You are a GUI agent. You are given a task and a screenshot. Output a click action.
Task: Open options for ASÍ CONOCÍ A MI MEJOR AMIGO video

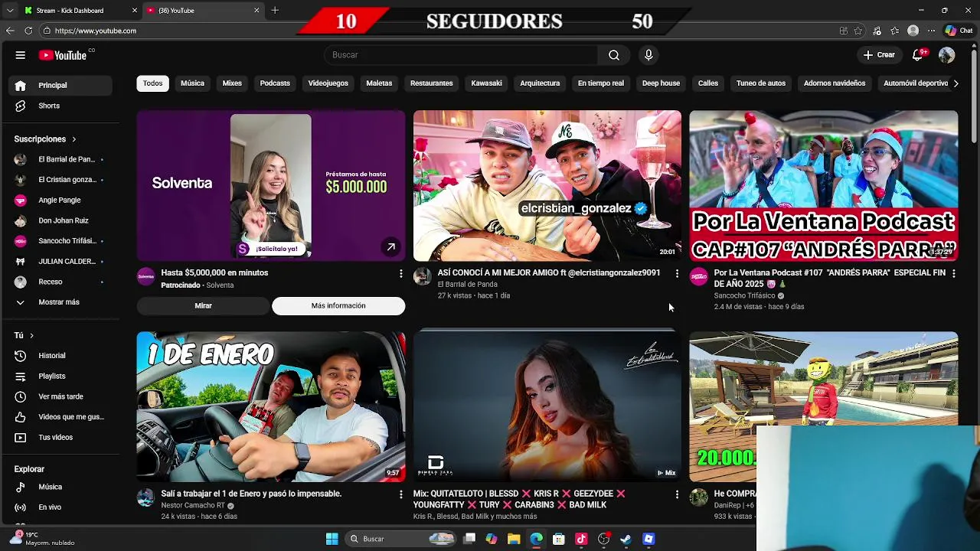click(677, 273)
